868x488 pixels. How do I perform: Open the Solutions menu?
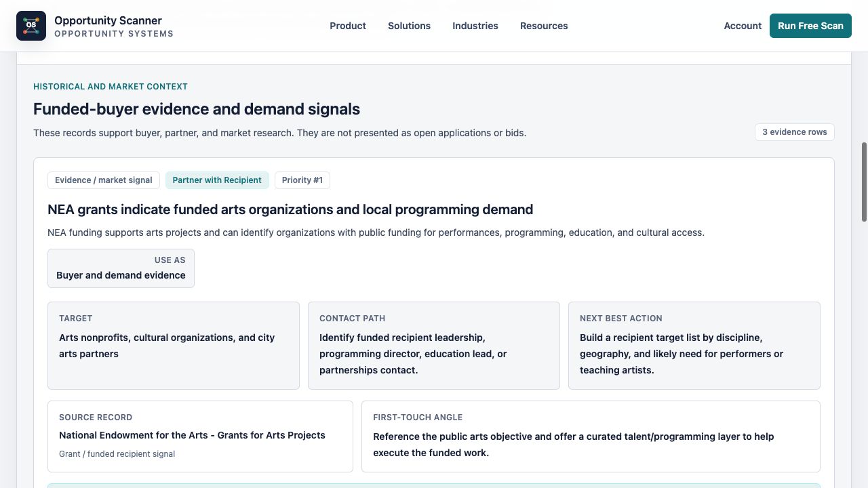point(409,26)
